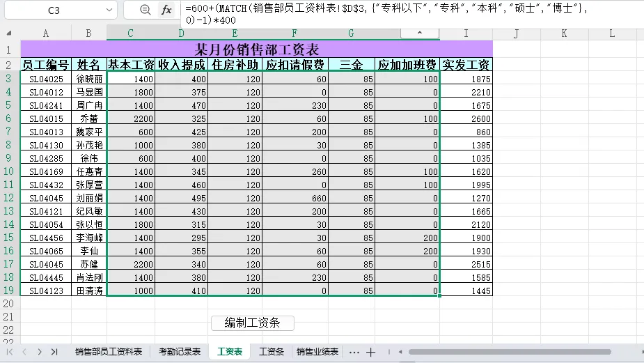The width and height of the screenshot is (644, 363).
Task: Click the select-all corner triangle
Action: pos(9,33)
